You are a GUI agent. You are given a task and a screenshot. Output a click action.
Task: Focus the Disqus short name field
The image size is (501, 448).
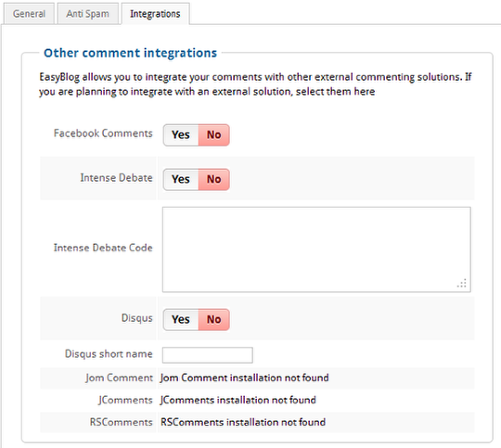click(x=208, y=355)
